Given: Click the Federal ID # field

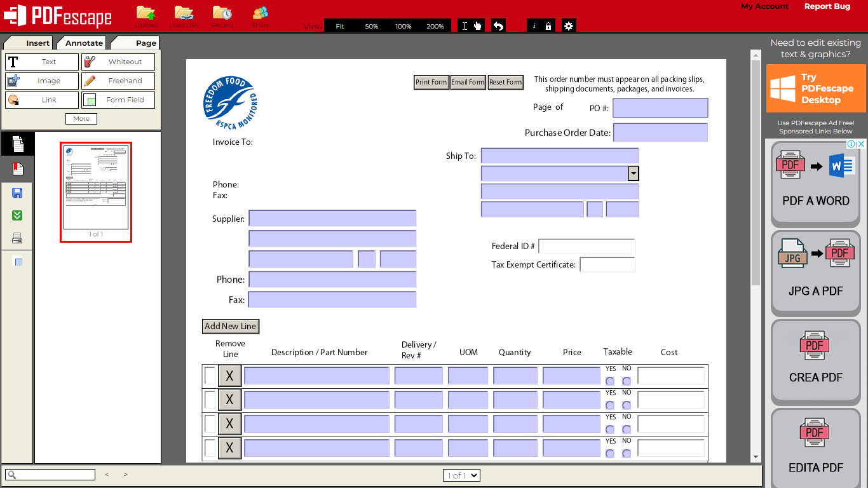Looking at the screenshot, I should point(587,247).
